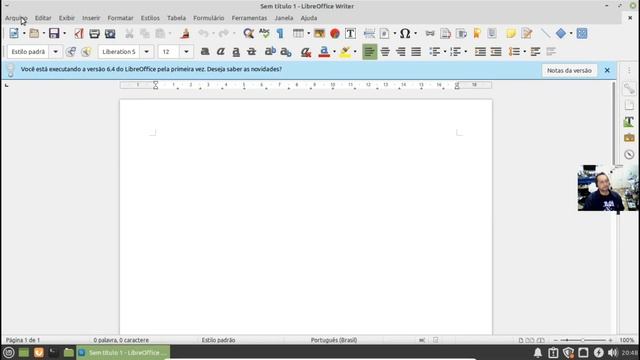This screenshot has height=360, width=640.
Task: Open the Formatar menu
Action: point(120,18)
